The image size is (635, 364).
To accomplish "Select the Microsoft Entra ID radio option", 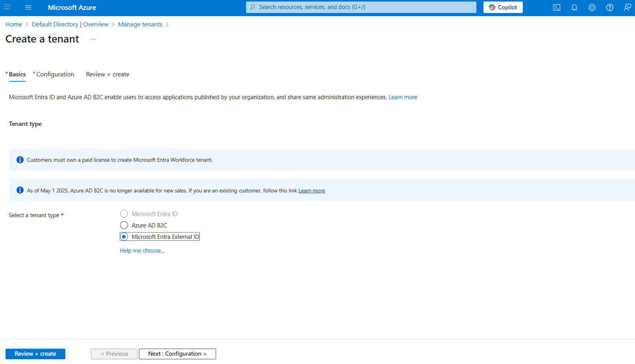I will [x=124, y=214].
